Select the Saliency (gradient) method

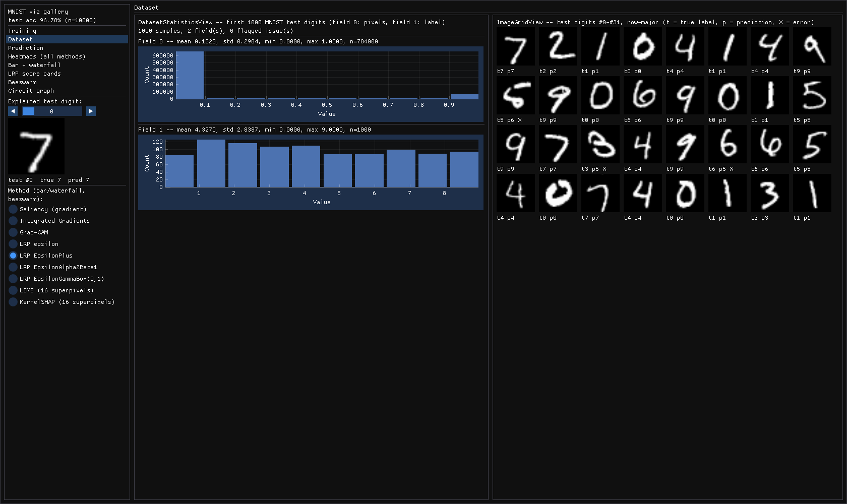pyautogui.click(x=48, y=209)
